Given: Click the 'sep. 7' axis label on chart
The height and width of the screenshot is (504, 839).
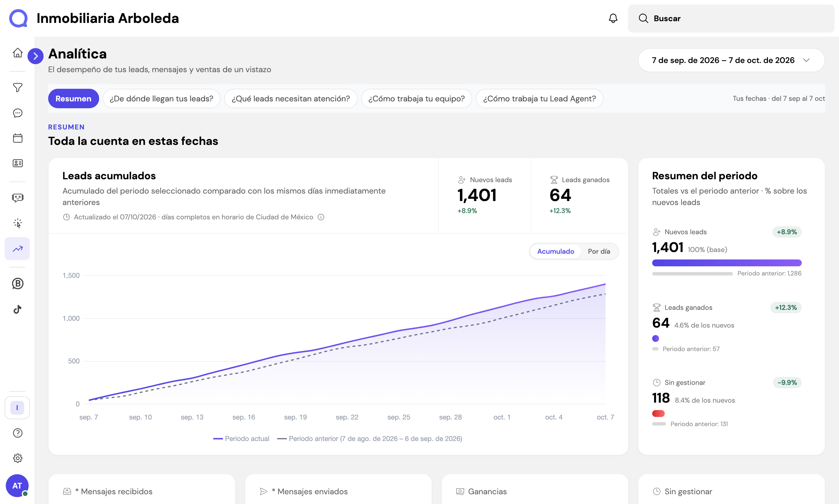Looking at the screenshot, I should point(89,418).
